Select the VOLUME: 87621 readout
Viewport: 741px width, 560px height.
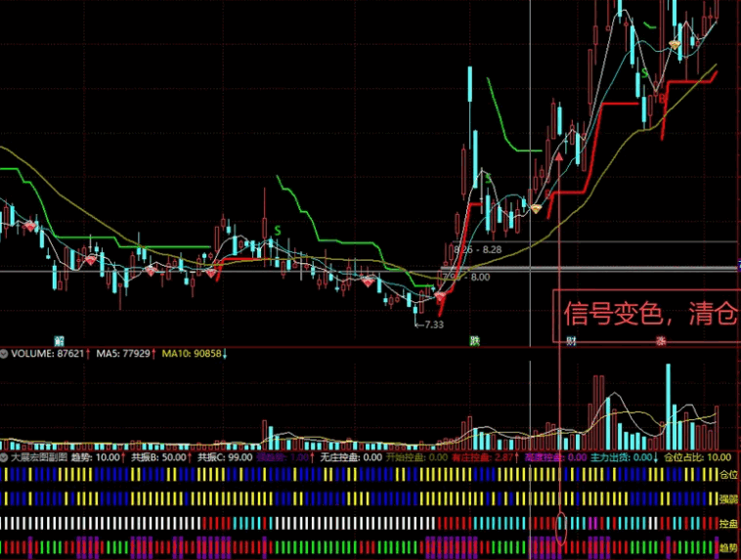(50, 354)
